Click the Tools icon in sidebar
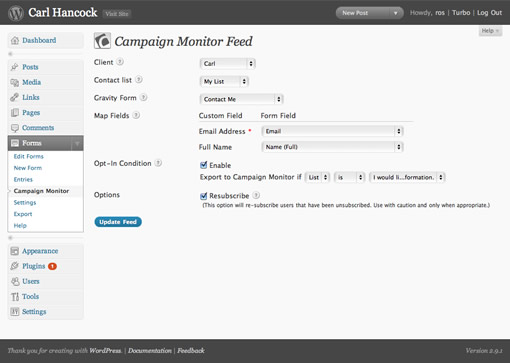Image resolution: width=510 pixels, height=363 pixels. tap(15, 297)
